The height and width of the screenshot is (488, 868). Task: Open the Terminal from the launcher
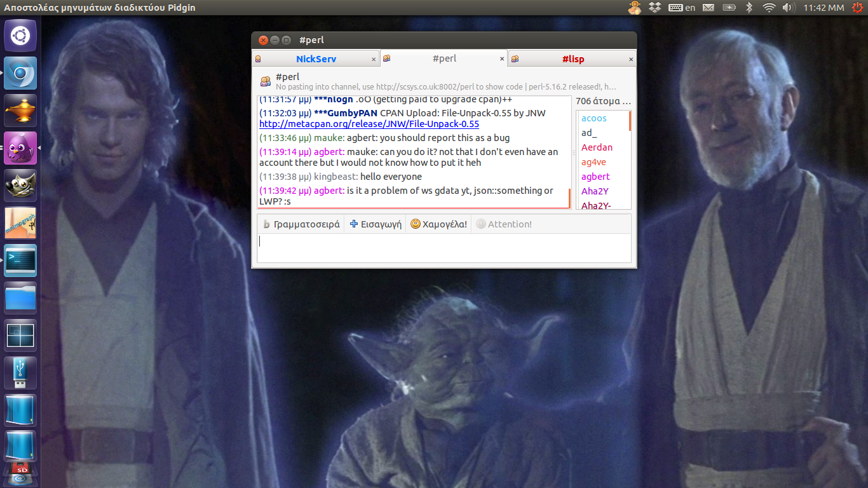[20, 261]
